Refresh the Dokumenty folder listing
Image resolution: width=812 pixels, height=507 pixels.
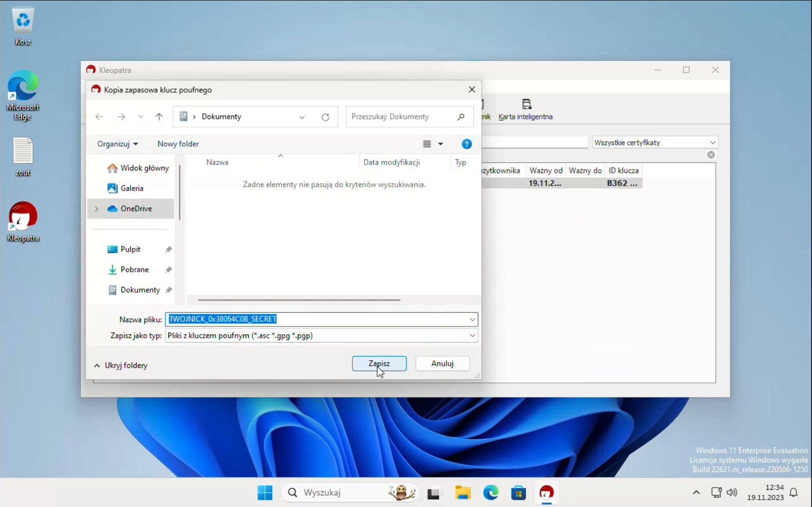click(x=325, y=117)
